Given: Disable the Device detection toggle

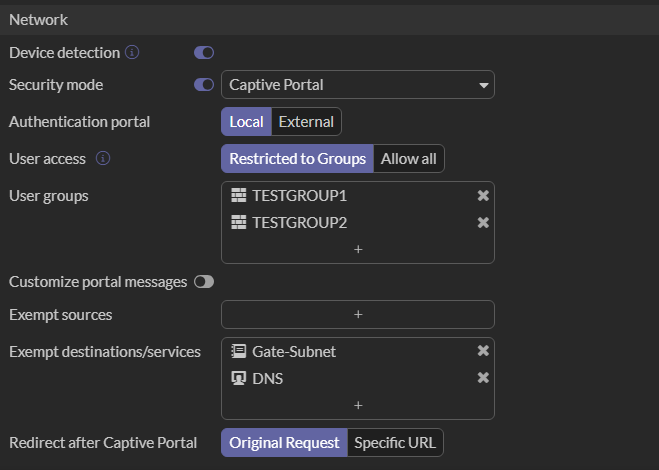Looking at the screenshot, I should click(204, 52).
